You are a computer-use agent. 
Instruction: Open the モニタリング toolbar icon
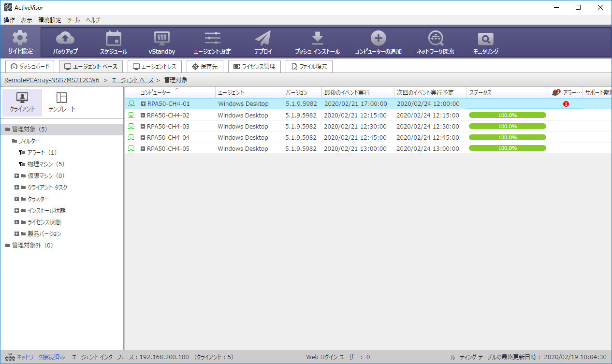485,39
